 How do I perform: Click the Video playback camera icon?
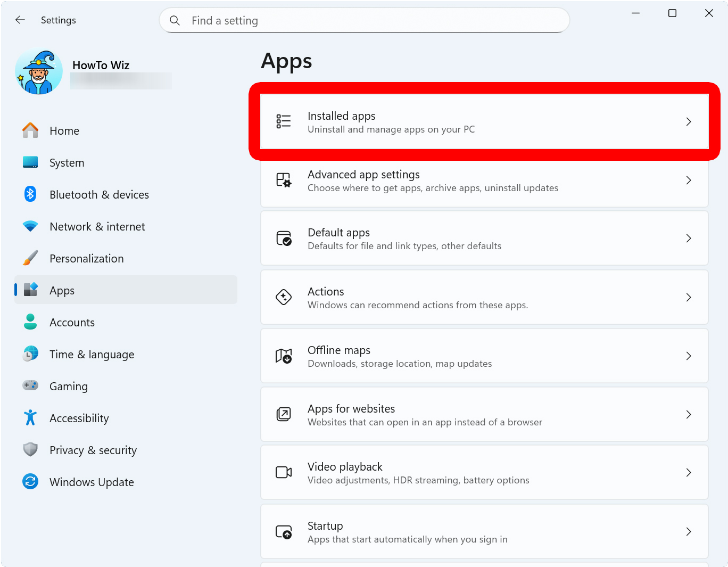tap(284, 472)
